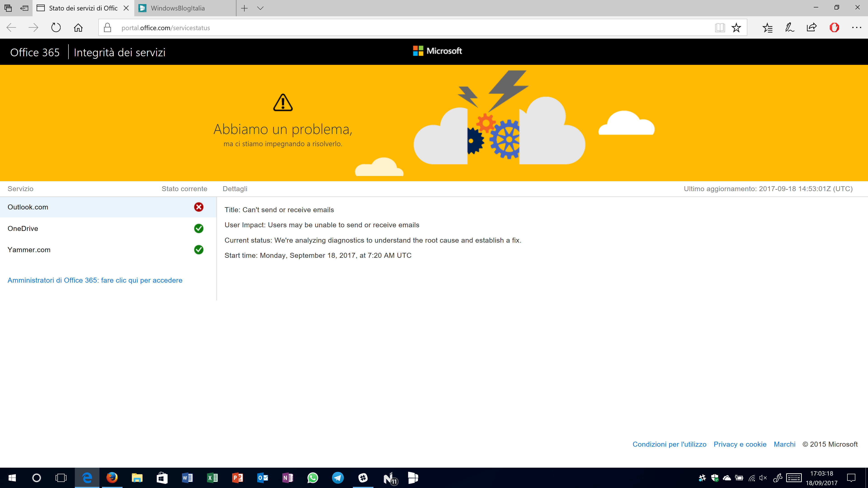Open the Favorites hub

coord(767,28)
